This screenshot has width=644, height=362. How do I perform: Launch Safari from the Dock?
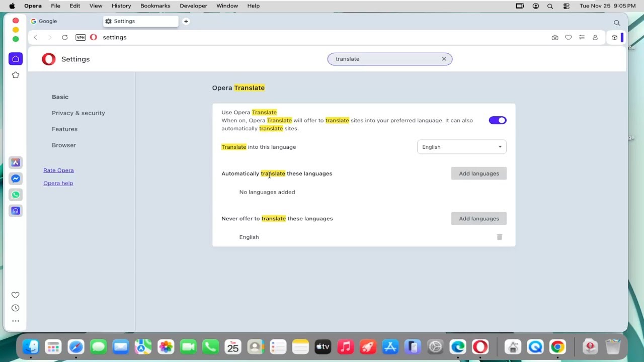tap(76, 347)
